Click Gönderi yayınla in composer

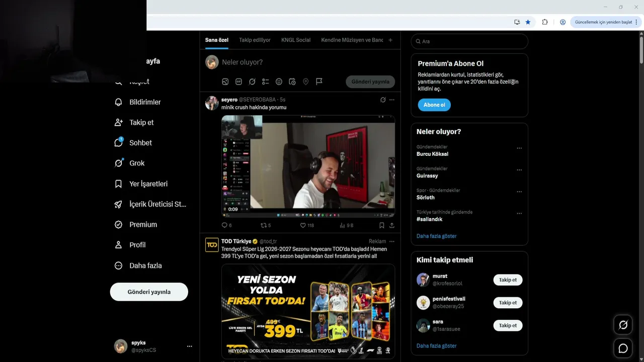point(370,81)
